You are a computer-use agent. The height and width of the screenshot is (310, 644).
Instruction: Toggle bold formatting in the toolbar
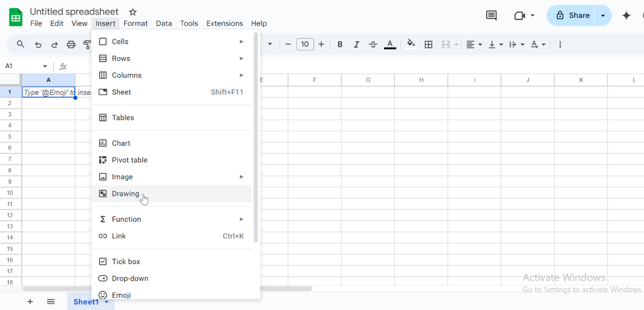pyautogui.click(x=340, y=44)
